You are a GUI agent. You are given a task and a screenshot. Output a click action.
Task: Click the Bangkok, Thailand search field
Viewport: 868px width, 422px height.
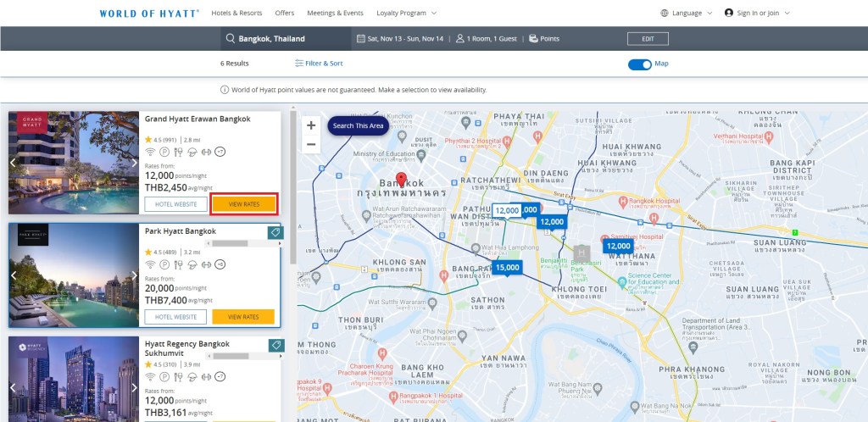click(x=286, y=39)
